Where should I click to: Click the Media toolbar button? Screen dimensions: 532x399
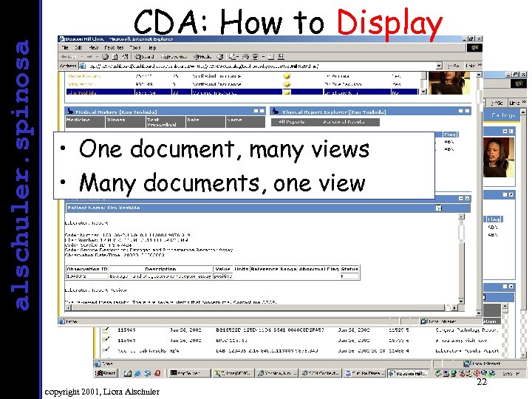click(x=202, y=57)
